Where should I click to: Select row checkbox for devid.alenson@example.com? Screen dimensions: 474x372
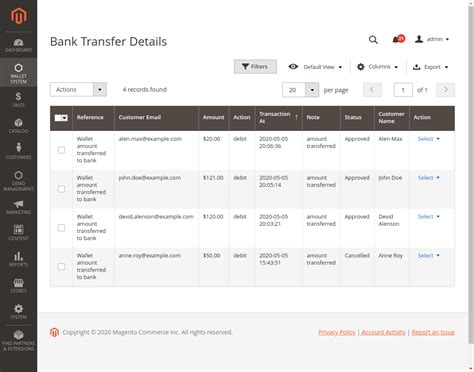coord(61,228)
